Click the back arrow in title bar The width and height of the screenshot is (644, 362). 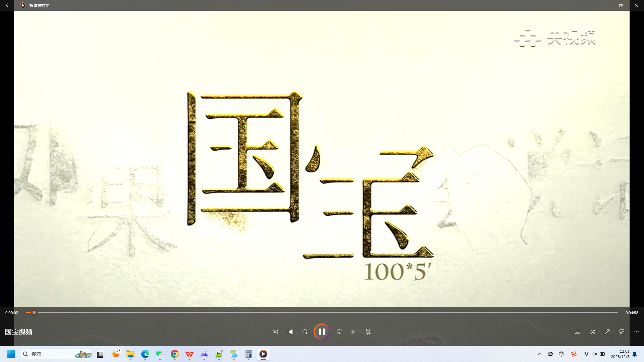pos(8,5)
